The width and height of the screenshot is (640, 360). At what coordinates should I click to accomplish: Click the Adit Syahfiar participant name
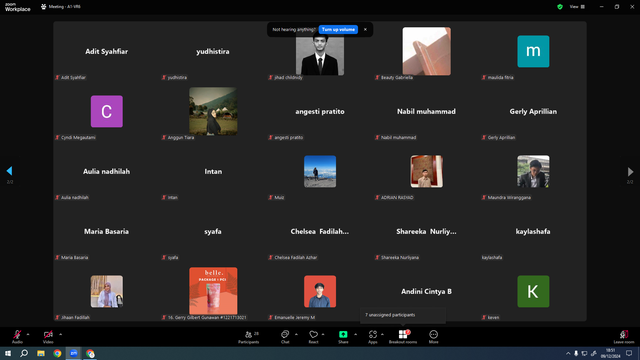click(107, 51)
